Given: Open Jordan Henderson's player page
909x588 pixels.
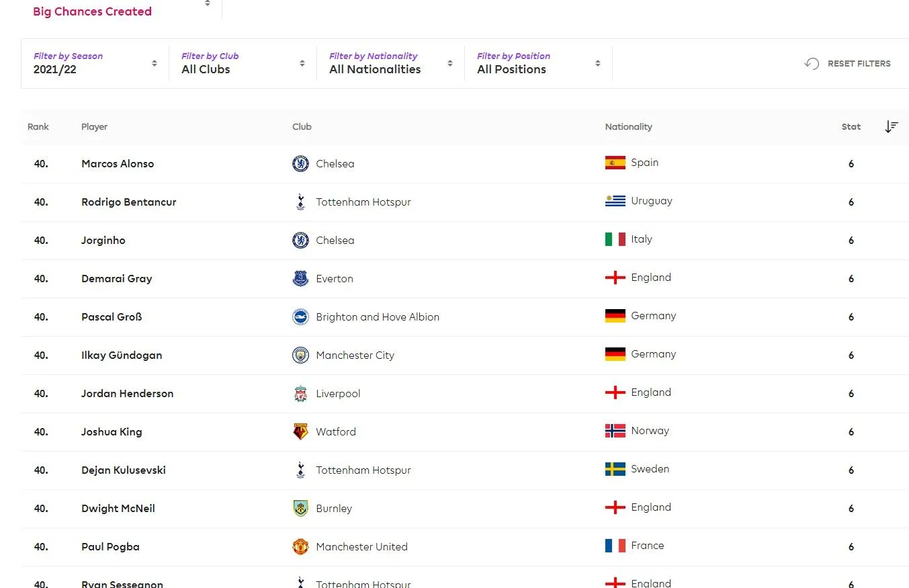Looking at the screenshot, I should (x=128, y=394).
